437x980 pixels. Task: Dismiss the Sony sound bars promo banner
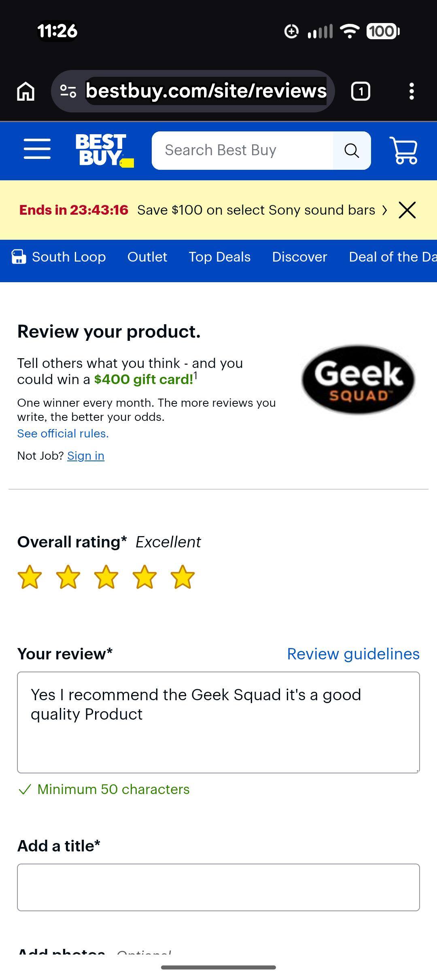pyautogui.click(x=407, y=210)
